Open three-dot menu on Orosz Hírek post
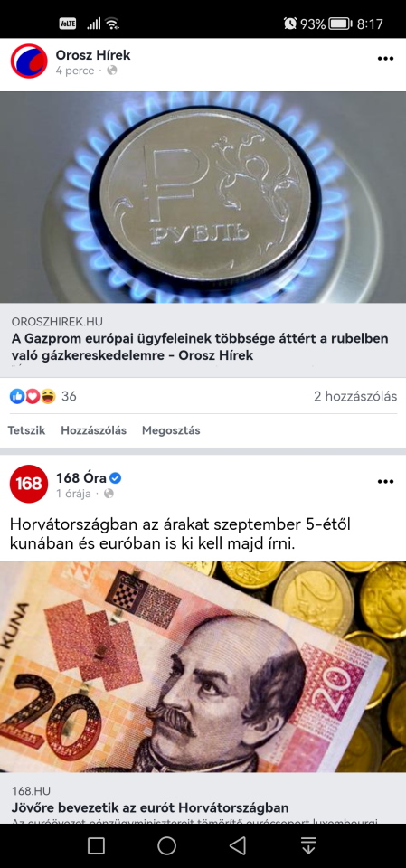406x868 pixels. click(385, 59)
